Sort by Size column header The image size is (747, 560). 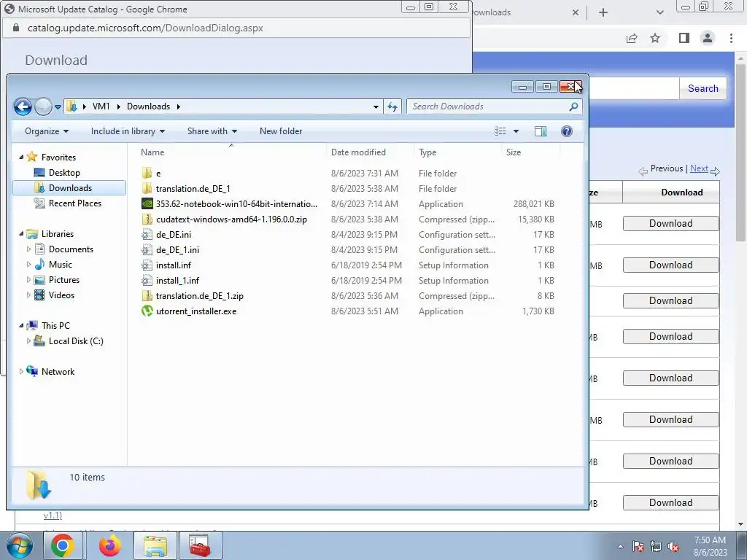tap(531, 152)
